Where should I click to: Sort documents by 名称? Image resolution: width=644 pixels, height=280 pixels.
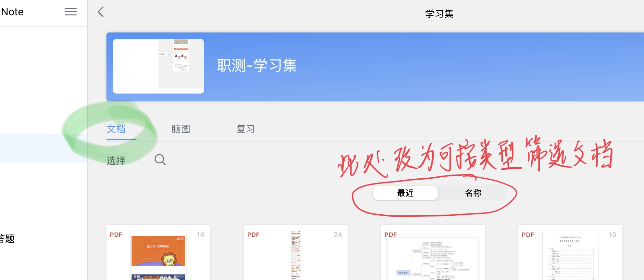tap(473, 193)
